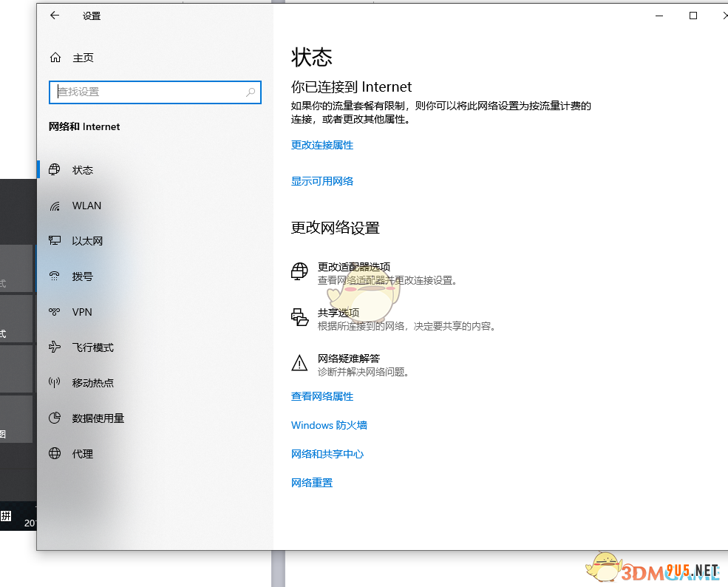This screenshot has width=728, height=587.
Task: Minimize the Settings window
Action: 659,16
